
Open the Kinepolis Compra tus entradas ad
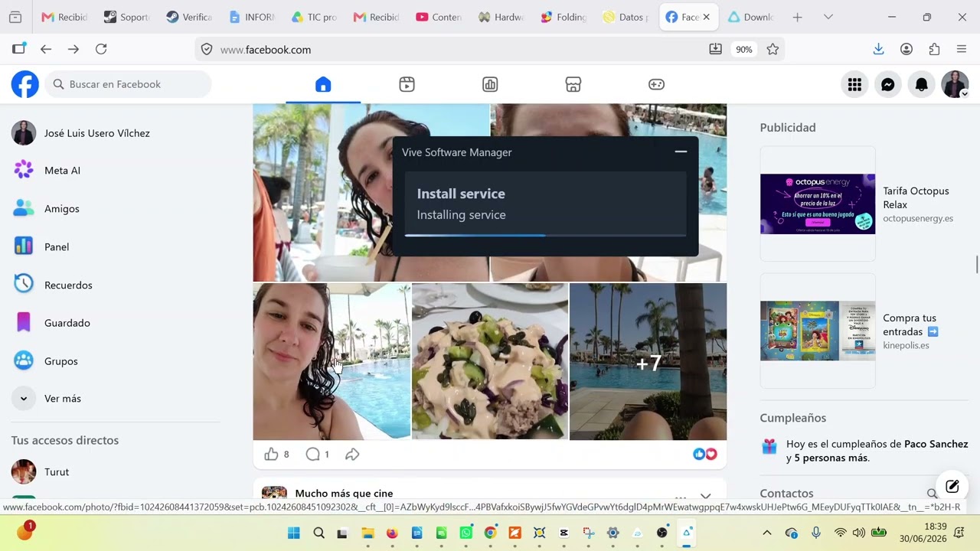click(864, 331)
